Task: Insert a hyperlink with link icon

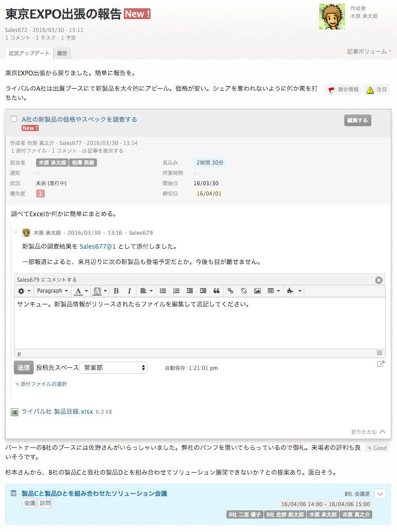Action: coord(230,291)
